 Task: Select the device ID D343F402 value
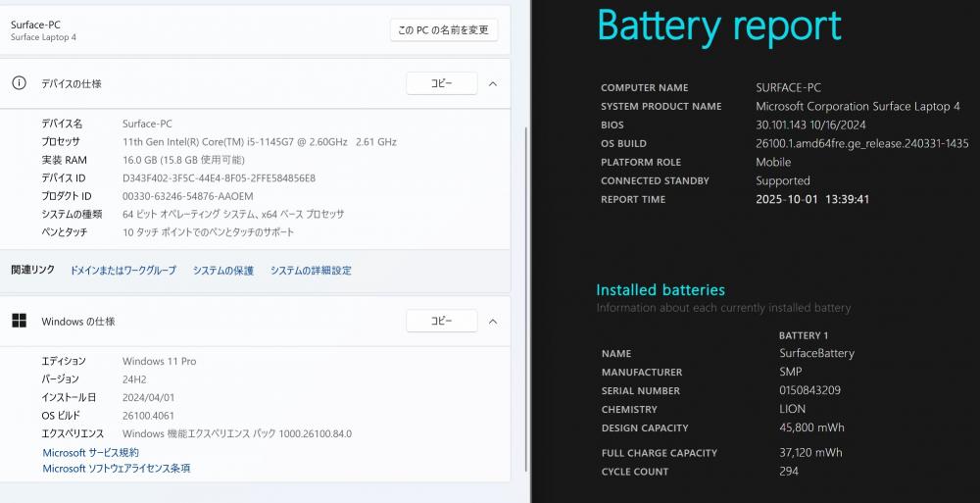click(x=219, y=178)
